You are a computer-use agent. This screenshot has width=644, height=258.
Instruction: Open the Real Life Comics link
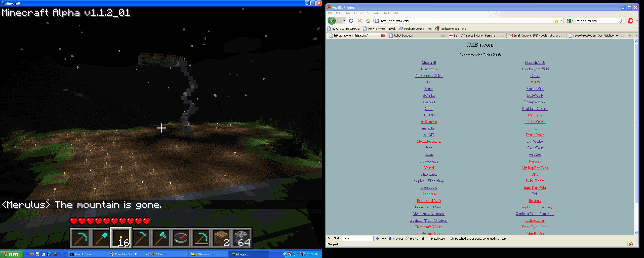(x=535, y=109)
